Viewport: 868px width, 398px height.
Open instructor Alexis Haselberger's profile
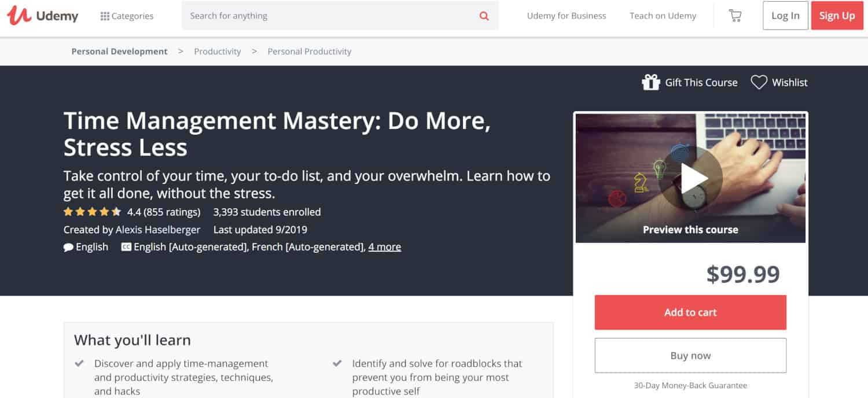click(158, 230)
